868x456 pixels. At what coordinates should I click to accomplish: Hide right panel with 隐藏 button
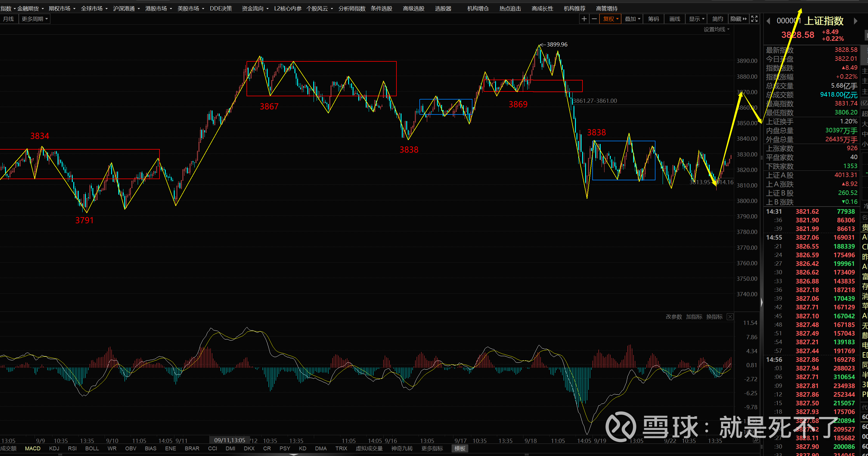click(x=738, y=19)
